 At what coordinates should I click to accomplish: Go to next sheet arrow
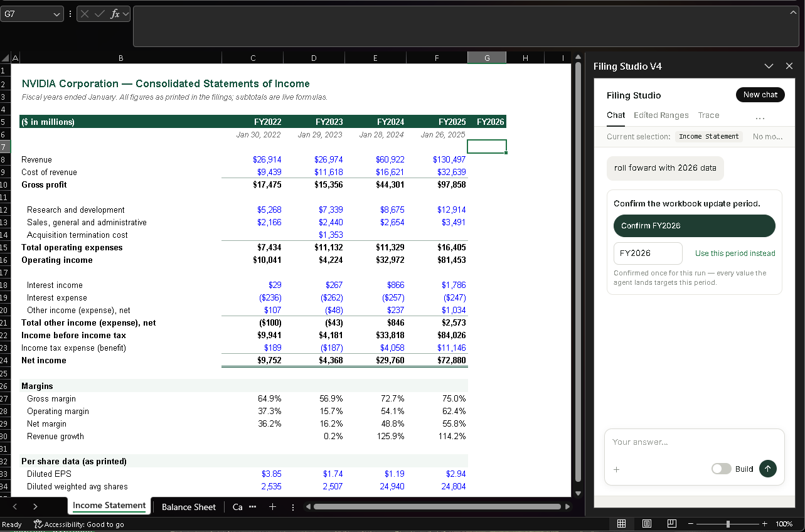[35, 507]
